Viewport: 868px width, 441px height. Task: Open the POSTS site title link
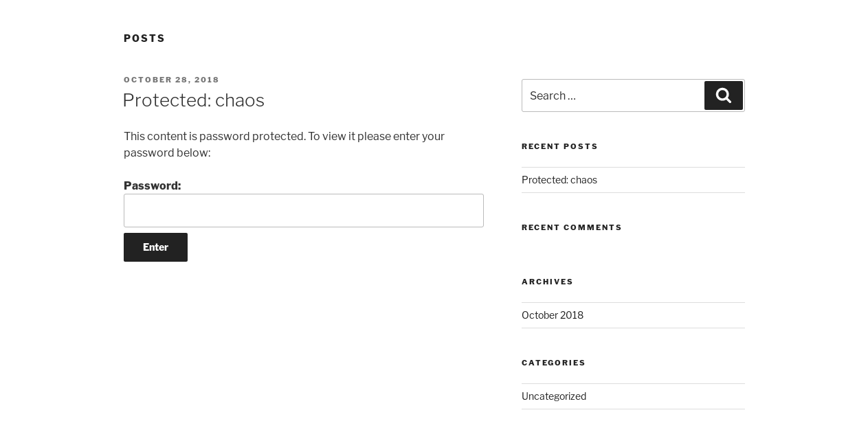[x=144, y=38]
